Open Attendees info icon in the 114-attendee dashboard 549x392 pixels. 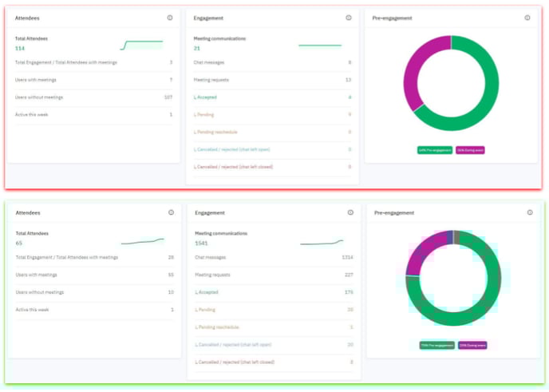point(170,18)
